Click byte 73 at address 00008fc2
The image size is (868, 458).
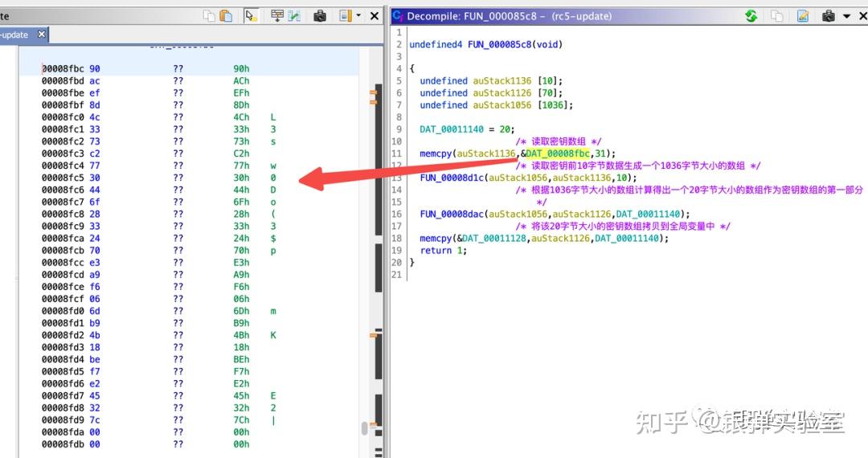[x=95, y=141]
